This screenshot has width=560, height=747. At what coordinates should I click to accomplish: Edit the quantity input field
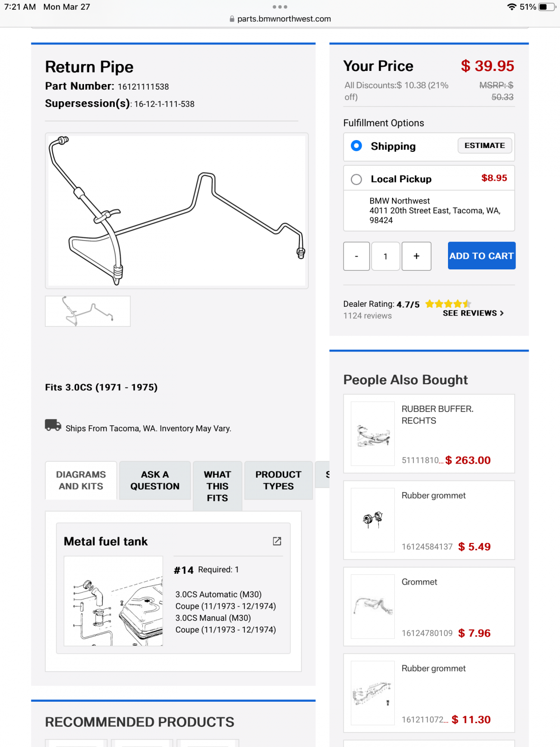(x=385, y=256)
